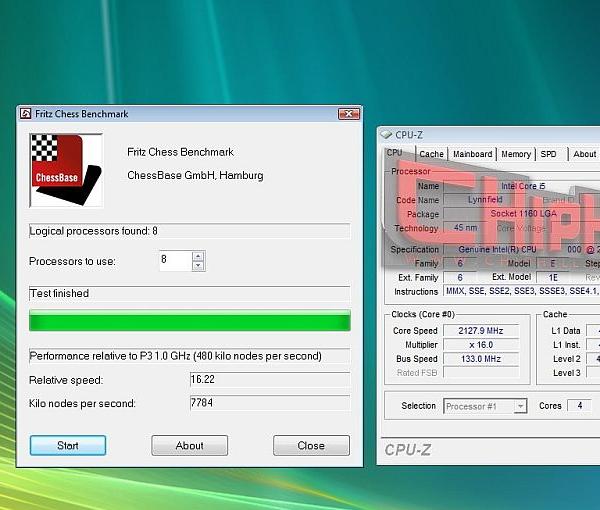Click the ChessBase GmbH, Hamburg text

point(195,176)
